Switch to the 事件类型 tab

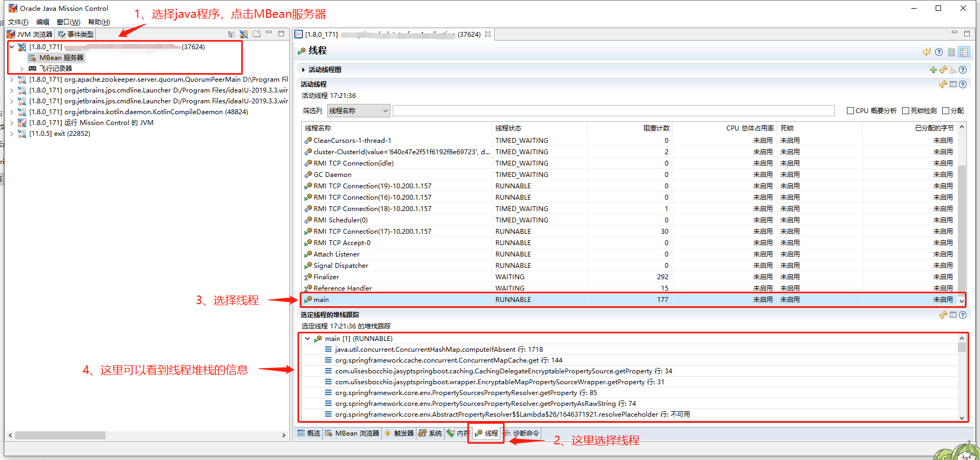pyautogui.click(x=76, y=34)
